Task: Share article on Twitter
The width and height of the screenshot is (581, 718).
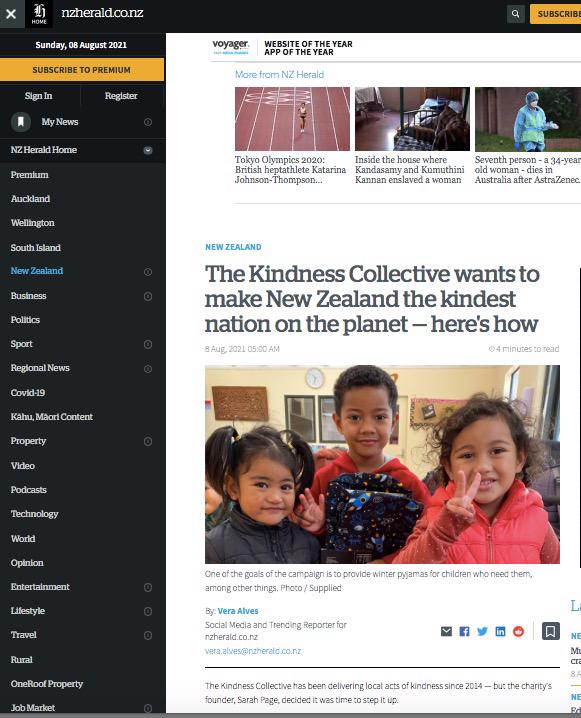Action: click(x=482, y=631)
